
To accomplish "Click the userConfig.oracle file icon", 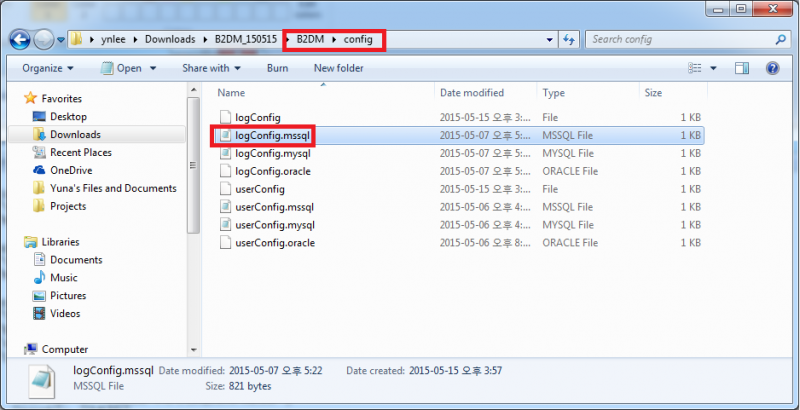I will (225, 243).
